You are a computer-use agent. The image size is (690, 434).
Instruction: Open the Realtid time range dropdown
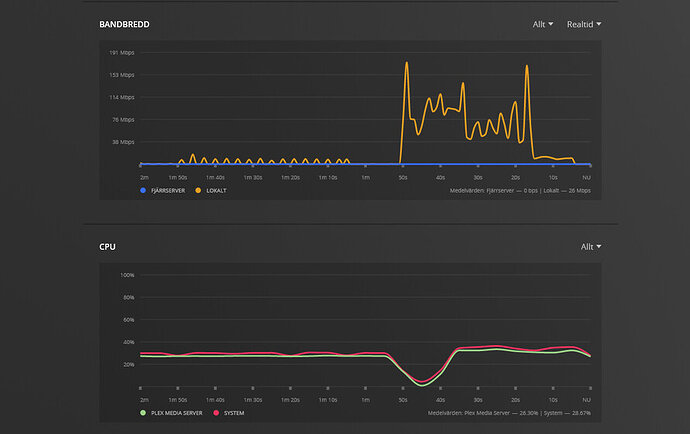point(584,25)
